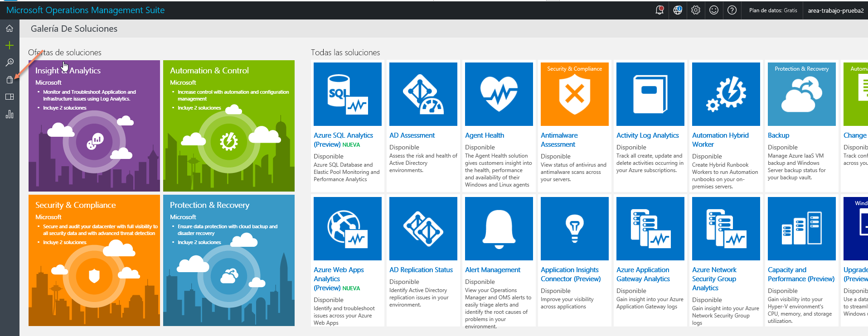Select the Security & Compliance offer tile
Viewport: 868px width, 336px height.
(94, 260)
